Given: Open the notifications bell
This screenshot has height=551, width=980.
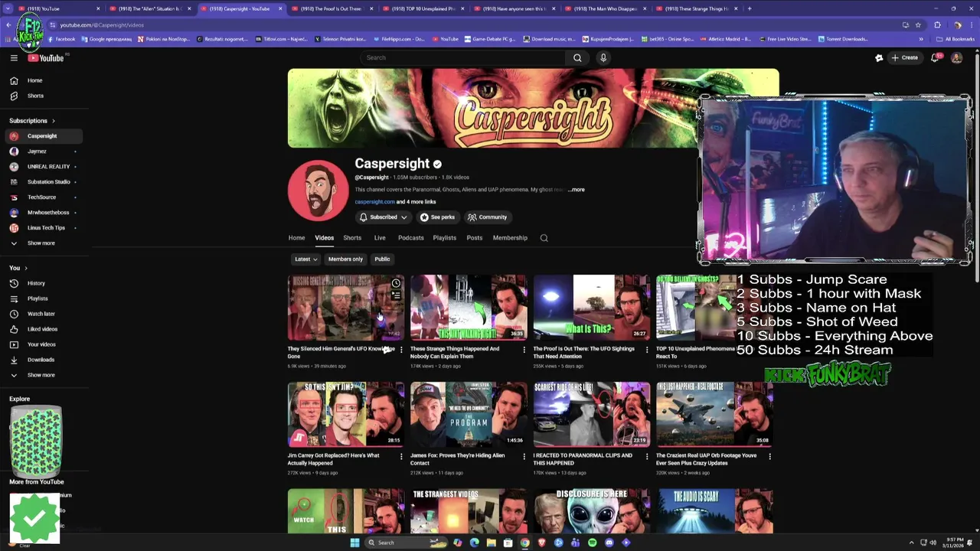Looking at the screenshot, I should coord(935,57).
